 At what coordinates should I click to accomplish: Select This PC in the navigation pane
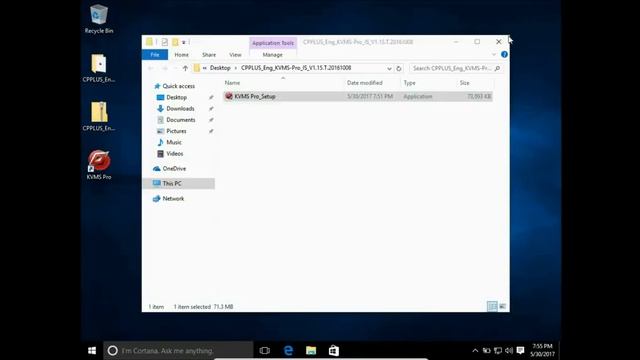(x=179, y=184)
